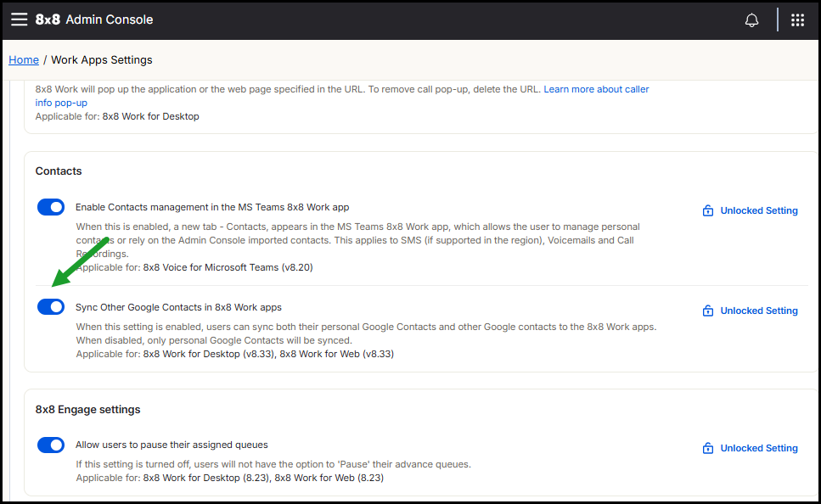Click the Work Apps Settings breadcrumb text
The image size is (821, 504).
pos(102,59)
